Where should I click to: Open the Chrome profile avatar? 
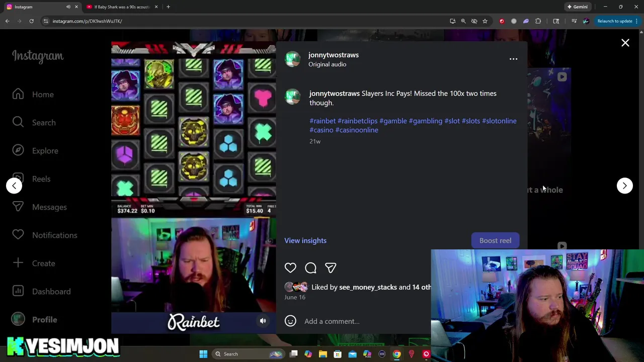point(586,21)
